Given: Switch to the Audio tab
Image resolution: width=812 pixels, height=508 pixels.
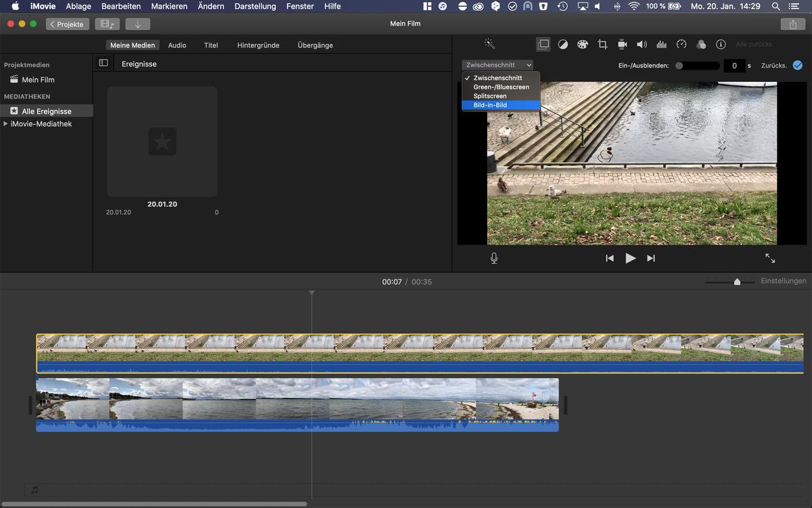Looking at the screenshot, I should coord(177,45).
